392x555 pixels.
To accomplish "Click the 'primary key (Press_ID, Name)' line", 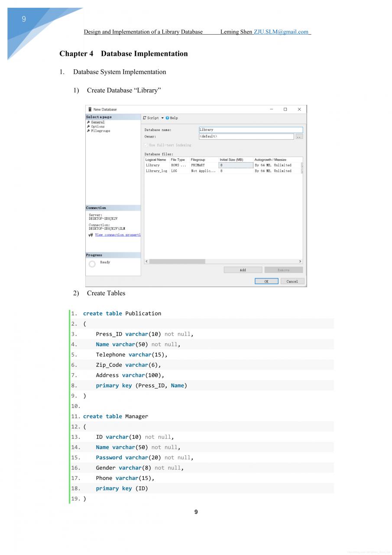I will coord(142,385).
